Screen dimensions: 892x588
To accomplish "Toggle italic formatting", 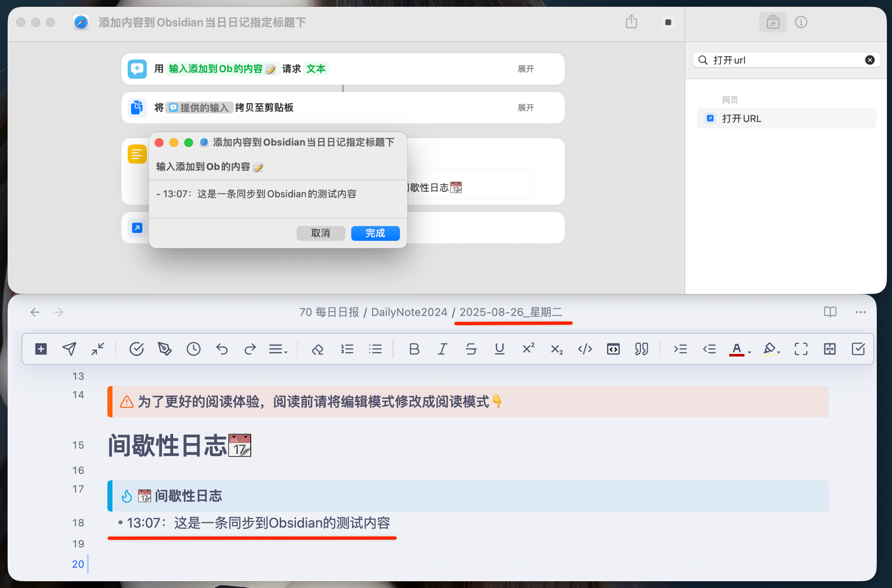I will click(443, 349).
